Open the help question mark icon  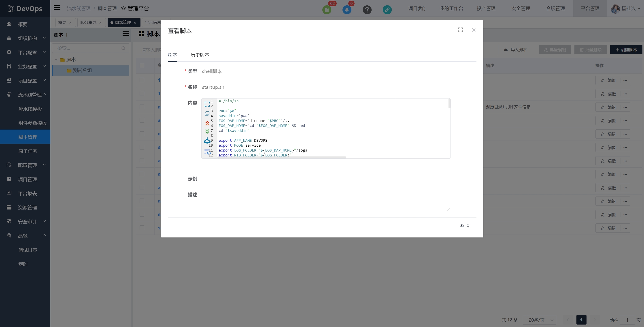367,10
